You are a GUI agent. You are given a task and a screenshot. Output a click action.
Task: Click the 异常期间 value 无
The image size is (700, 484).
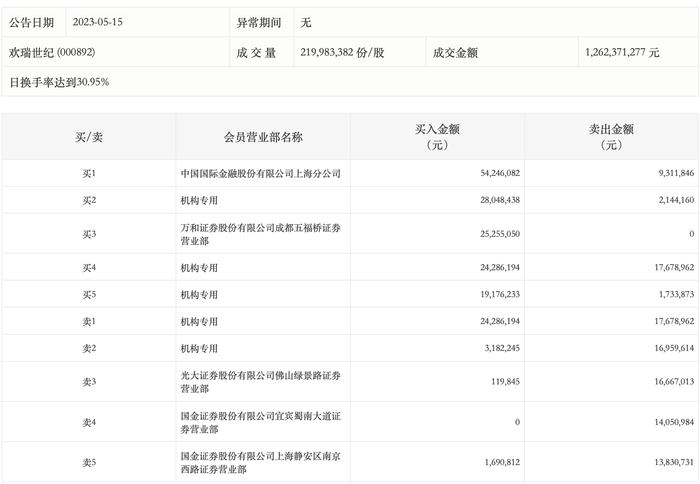(x=306, y=22)
